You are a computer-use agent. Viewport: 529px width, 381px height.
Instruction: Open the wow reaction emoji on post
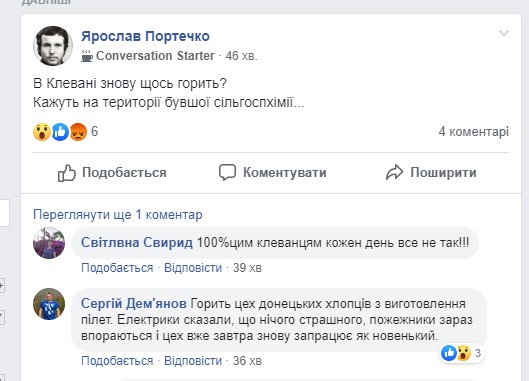point(42,132)
